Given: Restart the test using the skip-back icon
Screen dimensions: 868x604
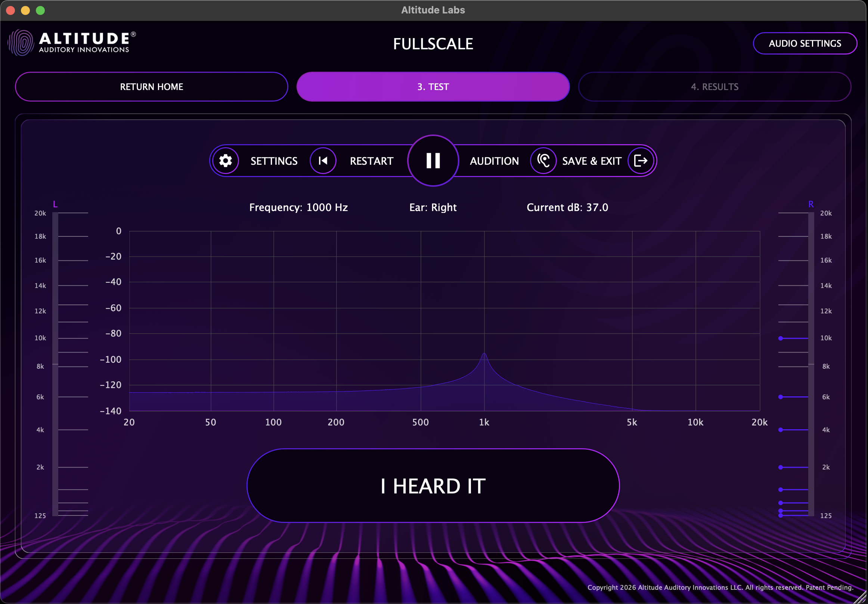Looking at the screenshot, I should tap(323, 161).
